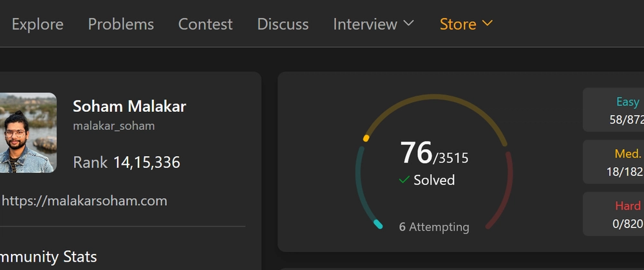
Task: Open the Contest tab
Action: [205, 24]
